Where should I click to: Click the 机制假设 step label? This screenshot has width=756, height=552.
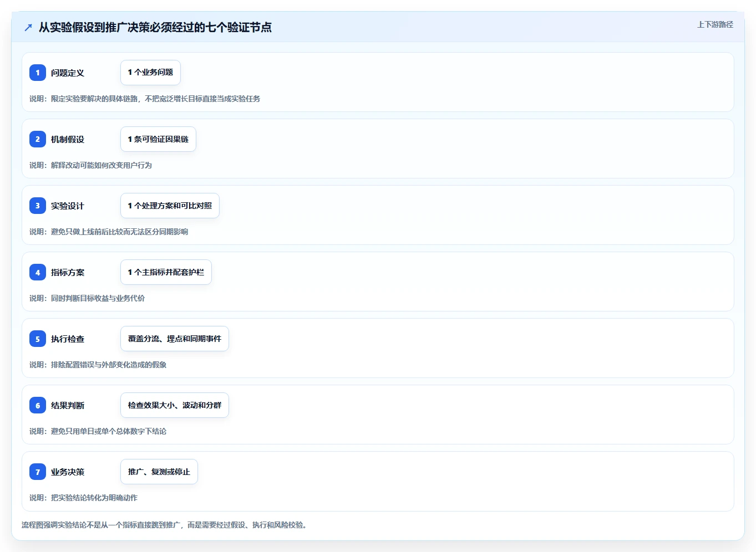coord(68,139)
